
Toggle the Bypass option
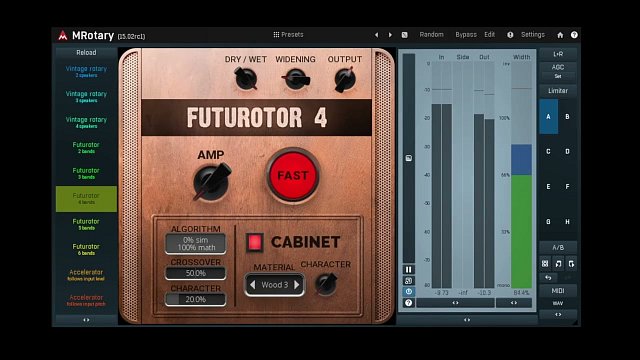[x=466, y=35]
